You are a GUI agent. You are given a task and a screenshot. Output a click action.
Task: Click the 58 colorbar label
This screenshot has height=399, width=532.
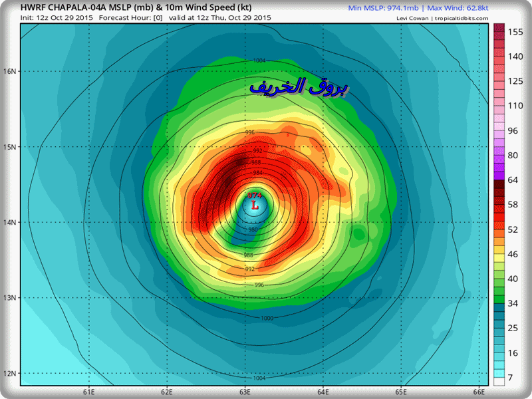coord(513,205)
